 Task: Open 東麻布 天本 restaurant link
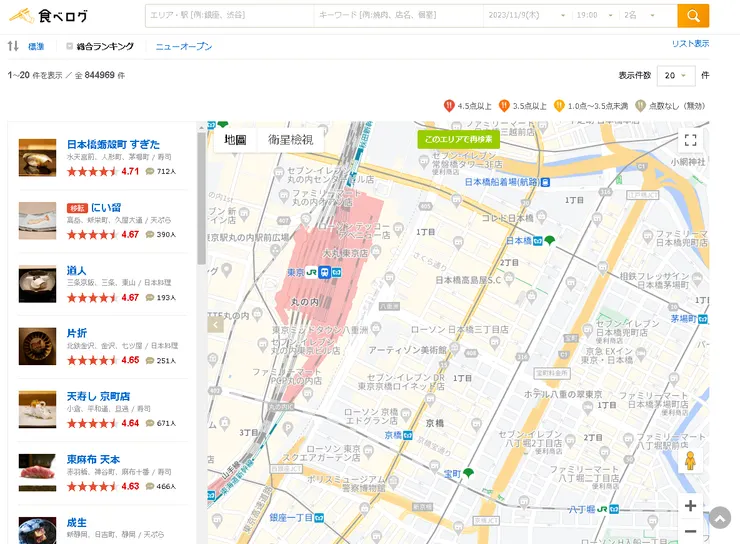click(93, 460)
